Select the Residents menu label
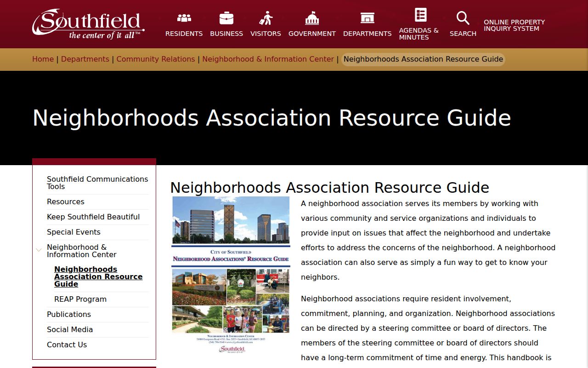 [184, 34]
